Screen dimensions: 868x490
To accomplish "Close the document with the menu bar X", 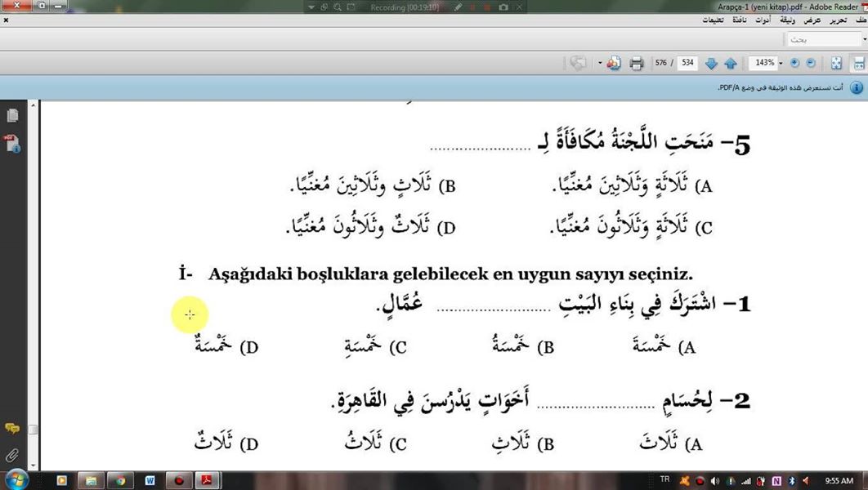I will click(6, 20).
